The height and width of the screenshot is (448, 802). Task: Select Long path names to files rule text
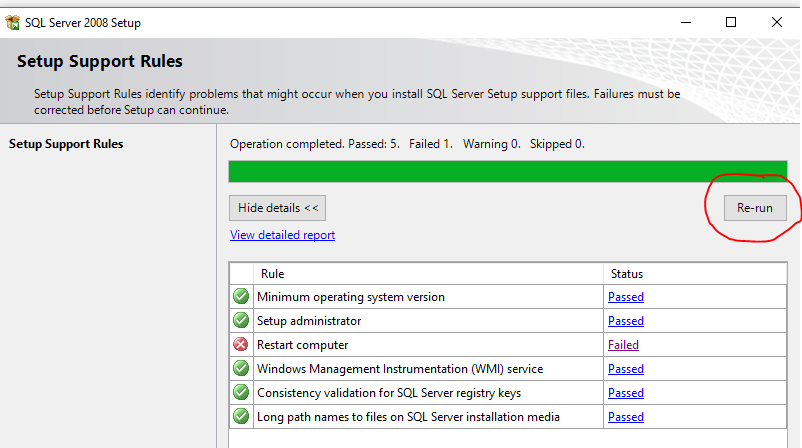[x=408, y=417]
